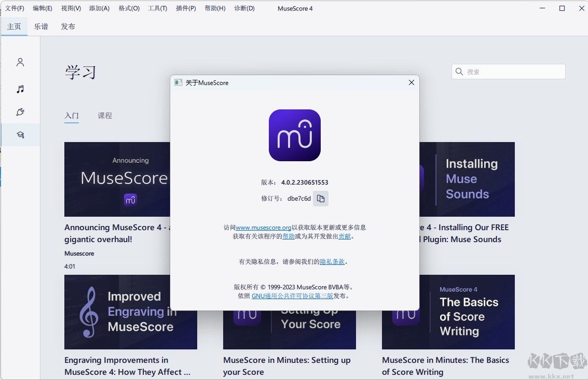The width and height of the screenshot is (588, 380).
Task: Click the MuseScore logo in the About dialog
Action: coord(295,135)
